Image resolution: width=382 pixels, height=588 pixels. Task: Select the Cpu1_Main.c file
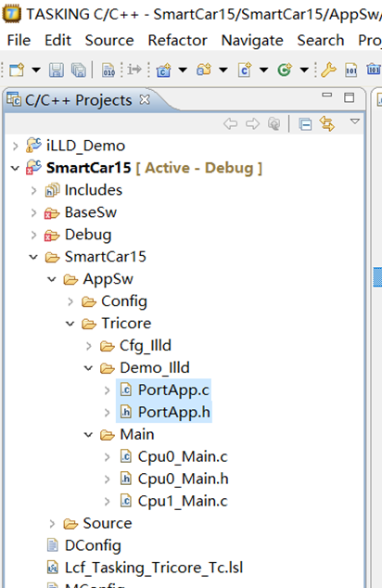[183, 501]
